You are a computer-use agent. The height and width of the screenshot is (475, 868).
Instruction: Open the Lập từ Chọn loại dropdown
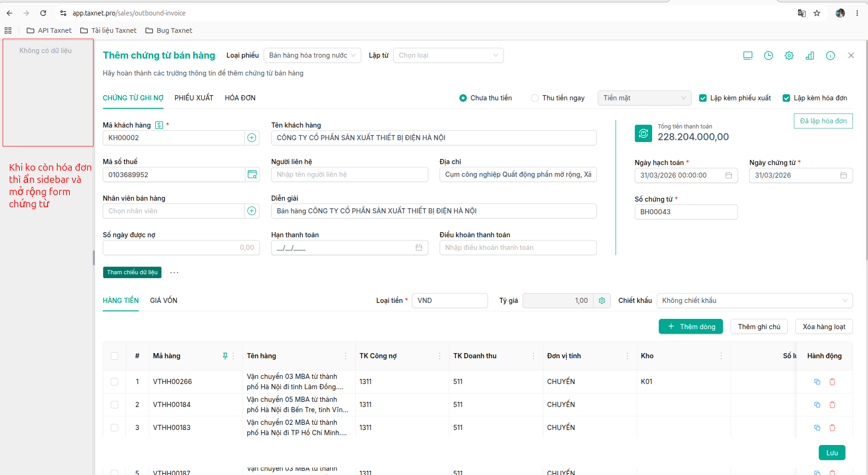pyautogui.click(x=449, y=55)
